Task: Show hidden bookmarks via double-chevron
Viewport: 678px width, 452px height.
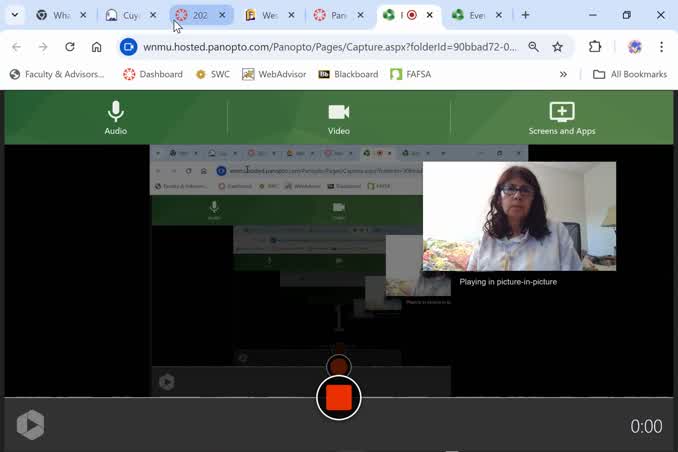Action: tap(563, 74)
